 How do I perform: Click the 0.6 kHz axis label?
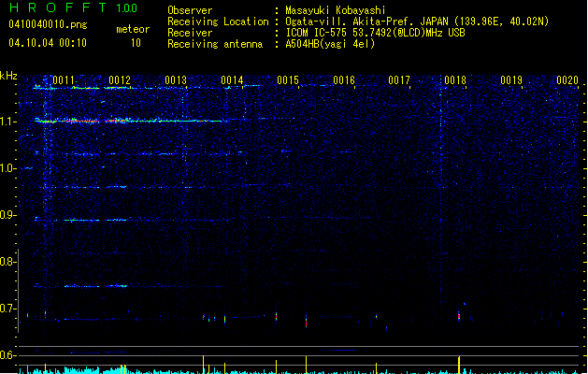point(8,355)
